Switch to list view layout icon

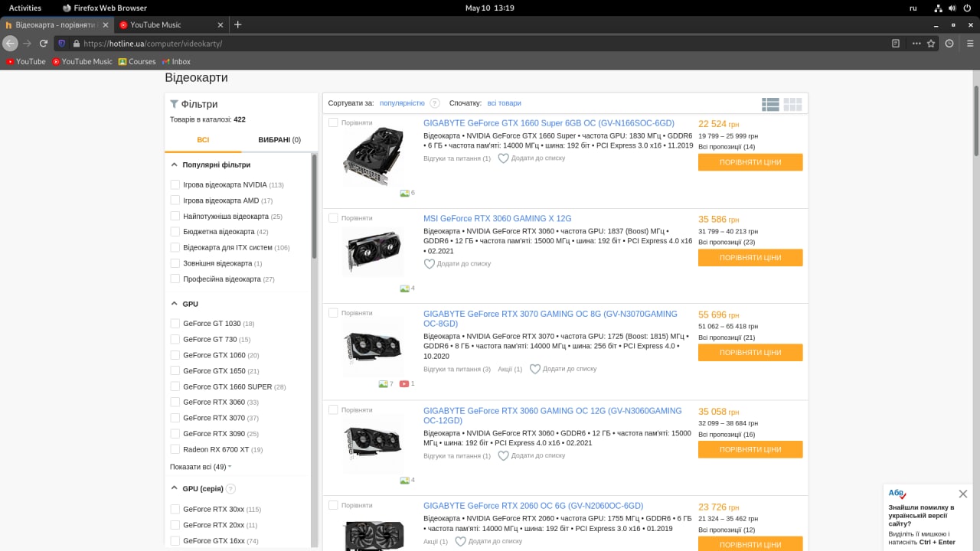click(770, 104)
